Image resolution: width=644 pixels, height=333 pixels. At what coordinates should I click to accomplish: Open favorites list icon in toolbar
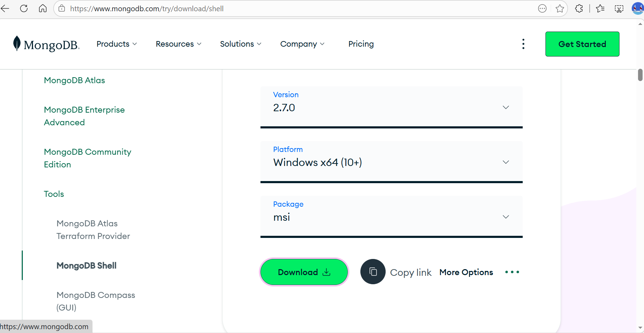(x=600, y=8)
